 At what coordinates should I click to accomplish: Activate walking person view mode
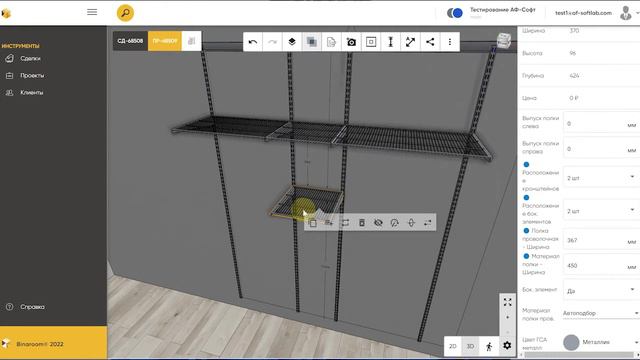(489, 346)
